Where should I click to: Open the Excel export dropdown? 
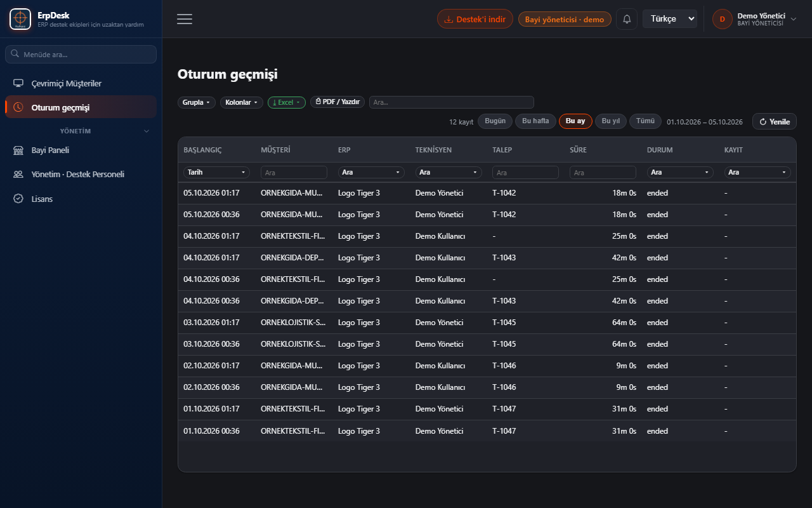coord(287,102)
